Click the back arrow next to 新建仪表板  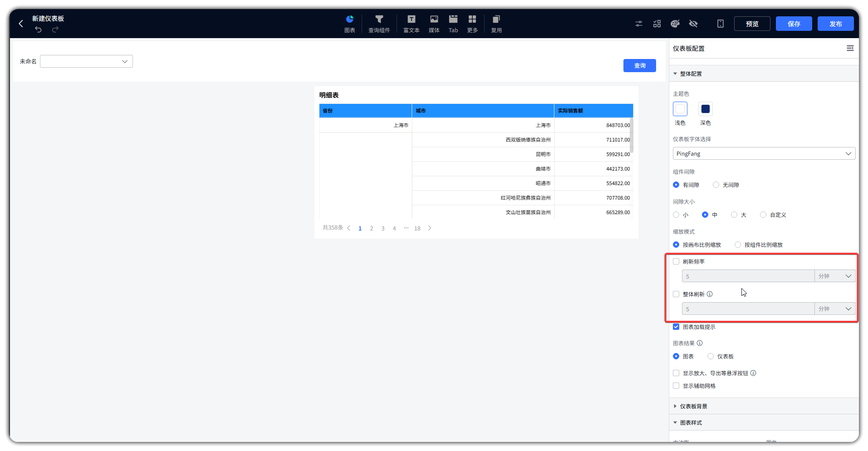21,24
